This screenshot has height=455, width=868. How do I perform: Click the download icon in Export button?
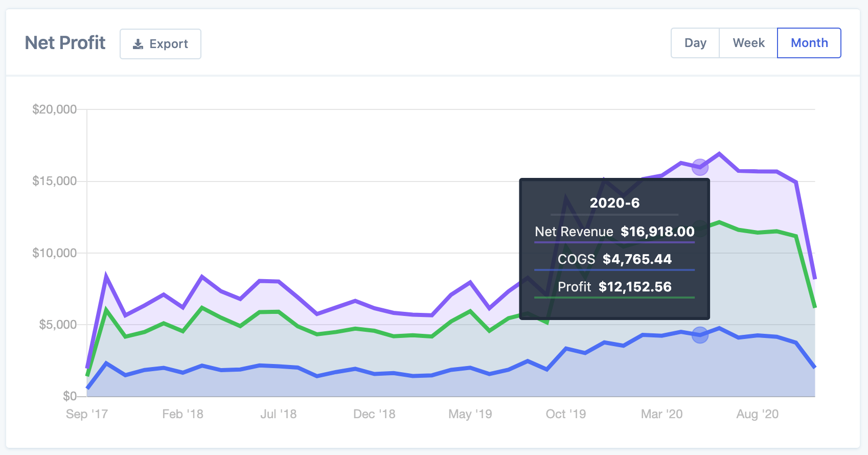pos(138,44)
